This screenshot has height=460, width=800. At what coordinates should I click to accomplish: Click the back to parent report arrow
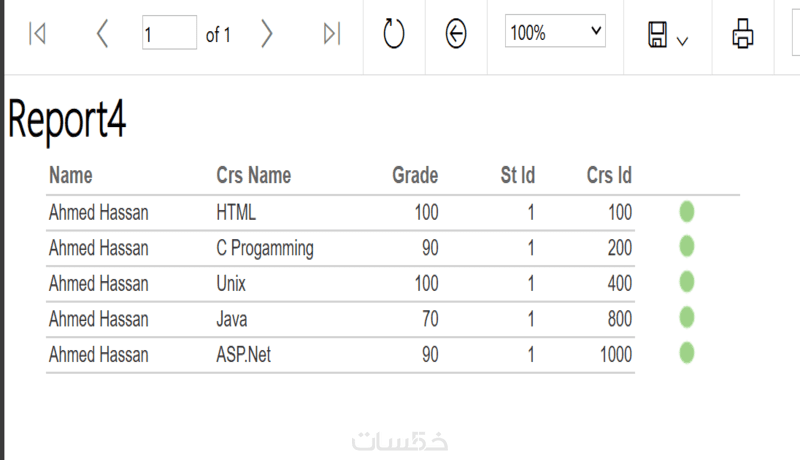(x=456, y=34)
